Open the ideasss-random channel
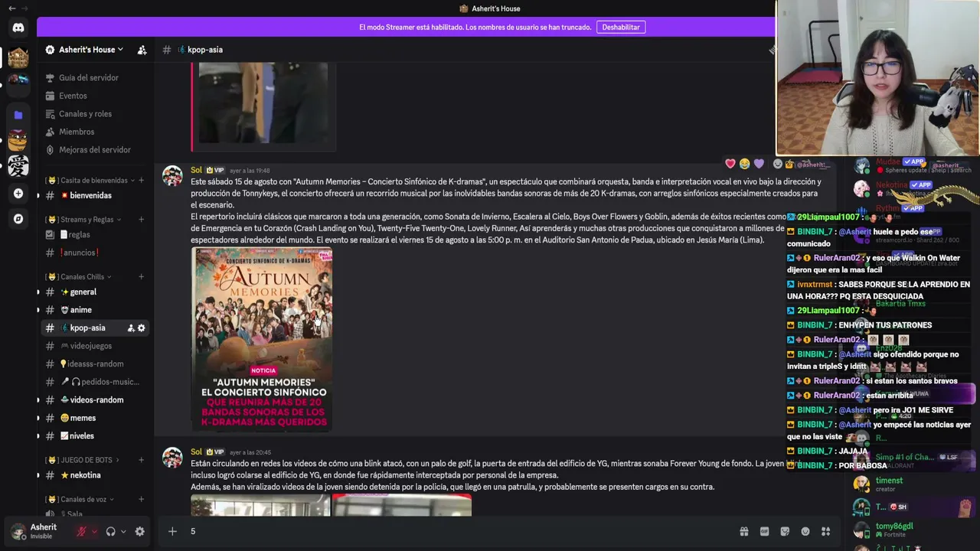This screenshot has width=980, height=551. tap(96, 364)
